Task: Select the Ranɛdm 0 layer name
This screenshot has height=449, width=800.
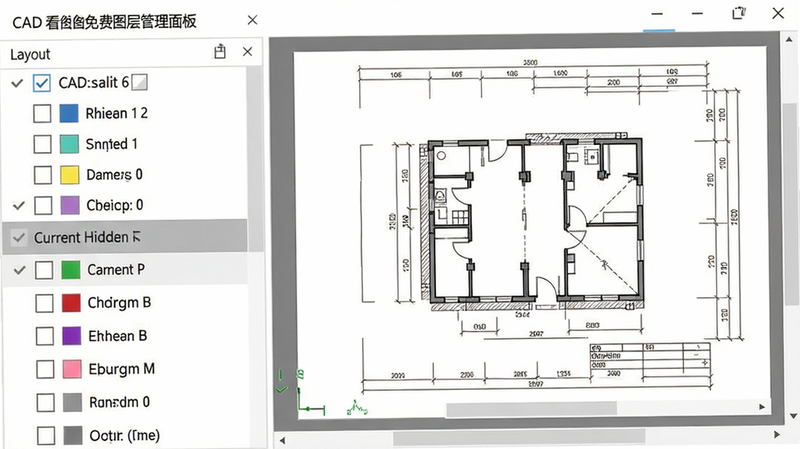Action: point(120,402)
